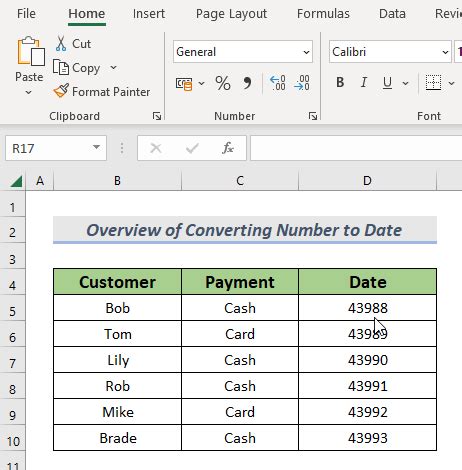The height and width of the screenshot is (470, 462).
Task: Click the Borders icon
Action: point(433,83)
